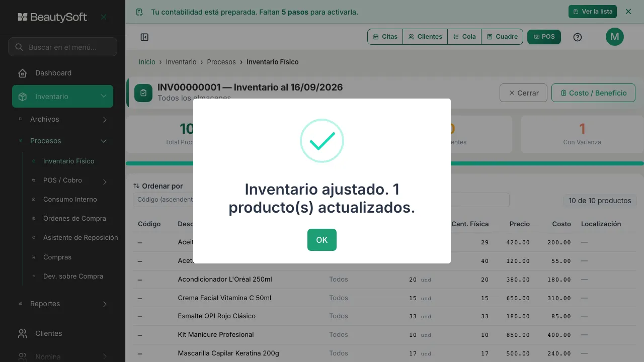644x362 pixels.
Task: Select Mascarilla Capilar Keratina 200g row
Action: click(x=385, y=353)
